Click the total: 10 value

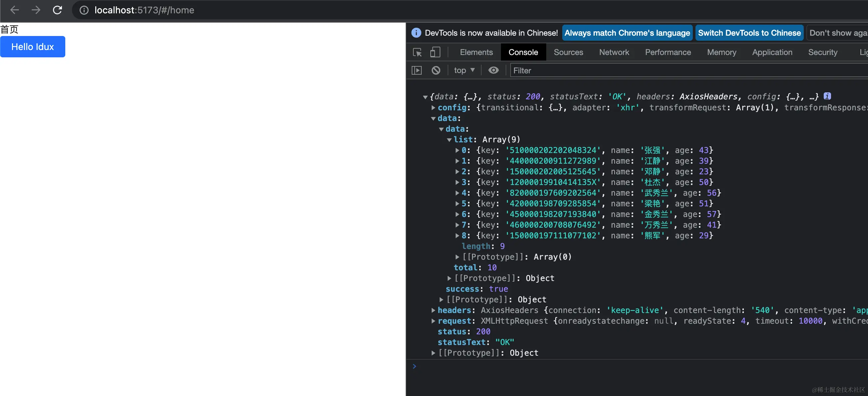point(492,267)
